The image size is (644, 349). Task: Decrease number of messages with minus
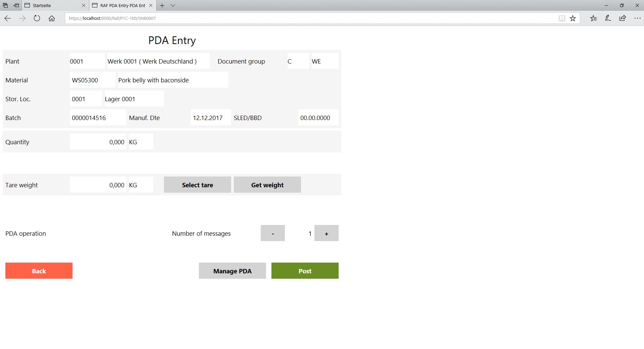click(x=272, y=233)
